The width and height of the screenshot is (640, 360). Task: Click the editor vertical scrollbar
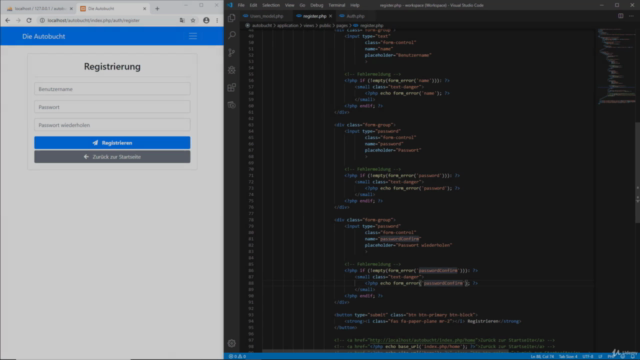click(x=637, y=172)
